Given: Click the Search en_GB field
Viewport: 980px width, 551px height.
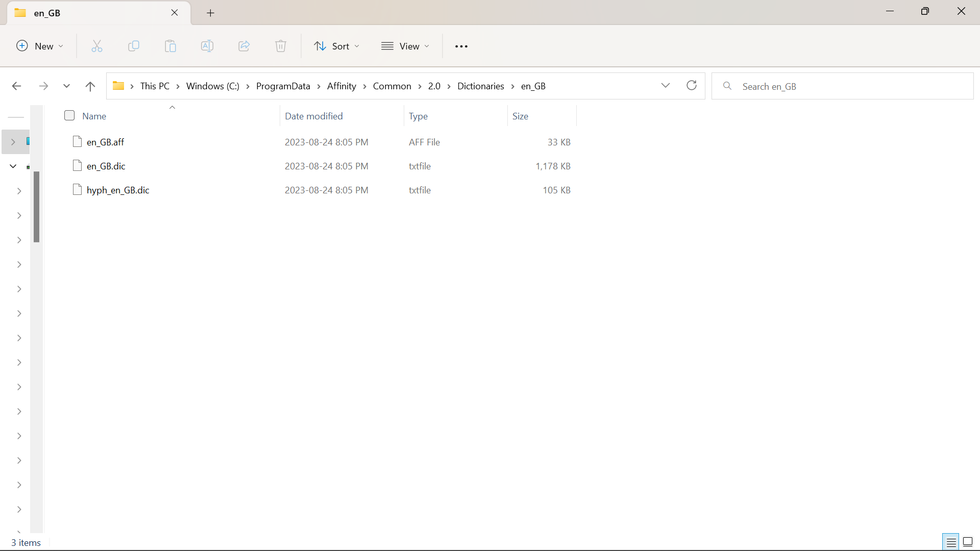Looking at the screenshot, I should click(842, 86).
